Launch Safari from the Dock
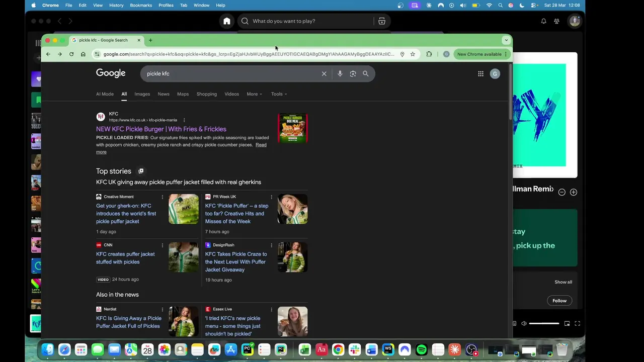This screenshot has height=362, width=644. pos(64,349)
